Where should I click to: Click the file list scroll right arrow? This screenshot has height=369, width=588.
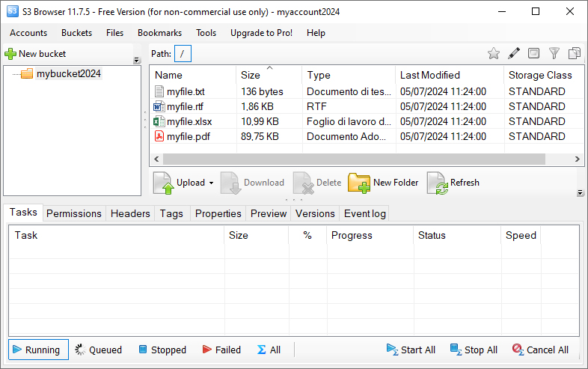tap(577, 159)
